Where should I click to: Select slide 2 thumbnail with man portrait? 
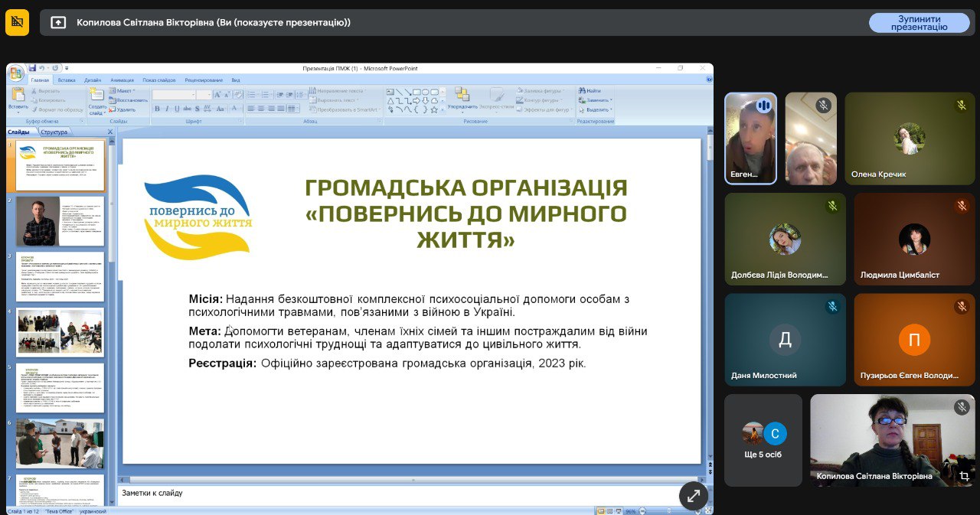point(60,222)
